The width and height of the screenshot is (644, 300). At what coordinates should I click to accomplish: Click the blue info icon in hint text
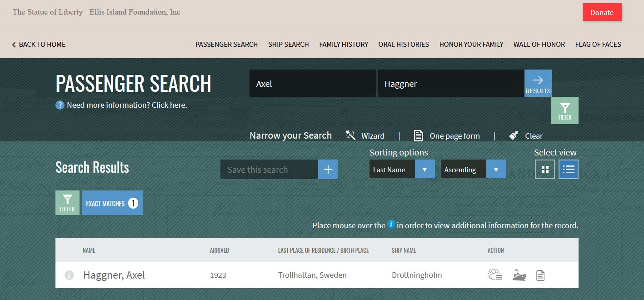[x=391, y=224]
